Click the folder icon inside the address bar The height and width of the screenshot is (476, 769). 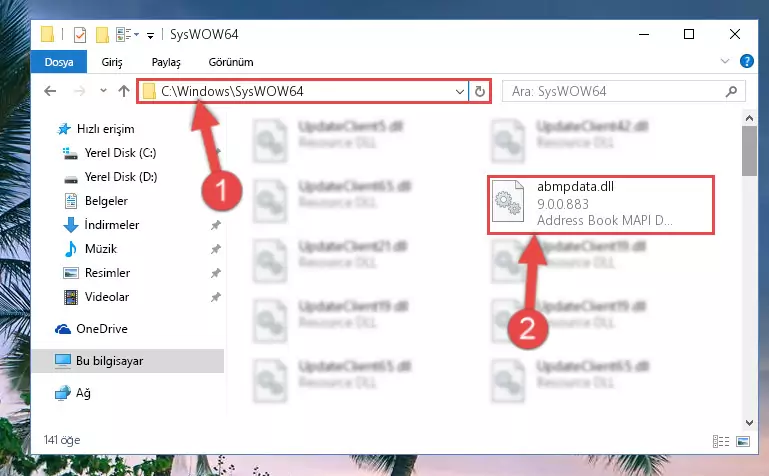tap(149, 92)
